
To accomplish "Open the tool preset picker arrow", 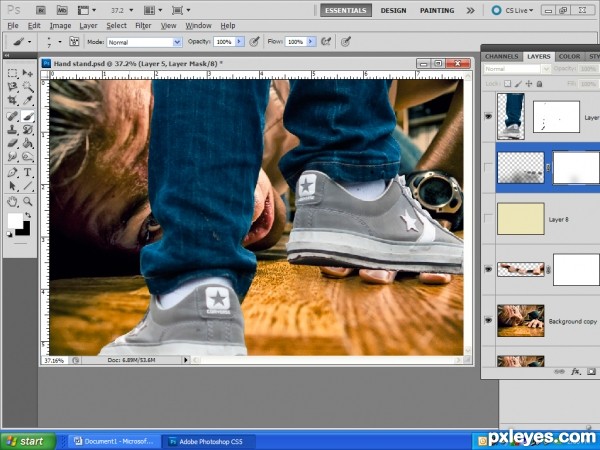I will click(x=29, y=42).
